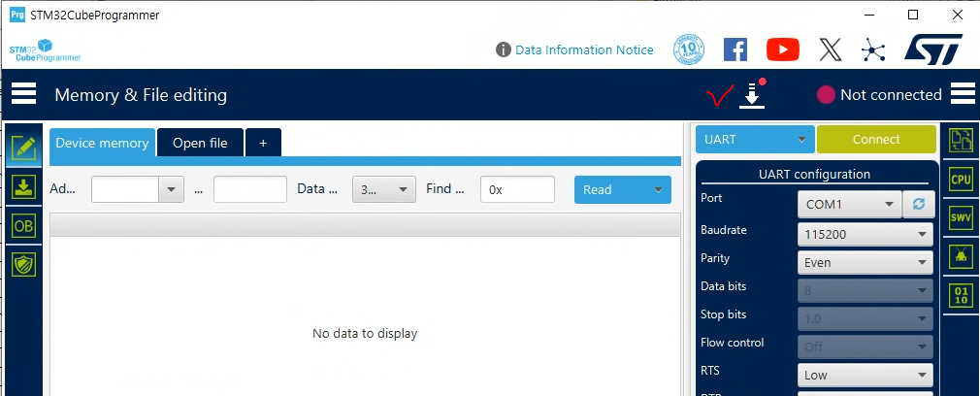Screen dimensions: 980x396
Task: Open the Port COM1 dropdown
Action: [x=849, y=204]
